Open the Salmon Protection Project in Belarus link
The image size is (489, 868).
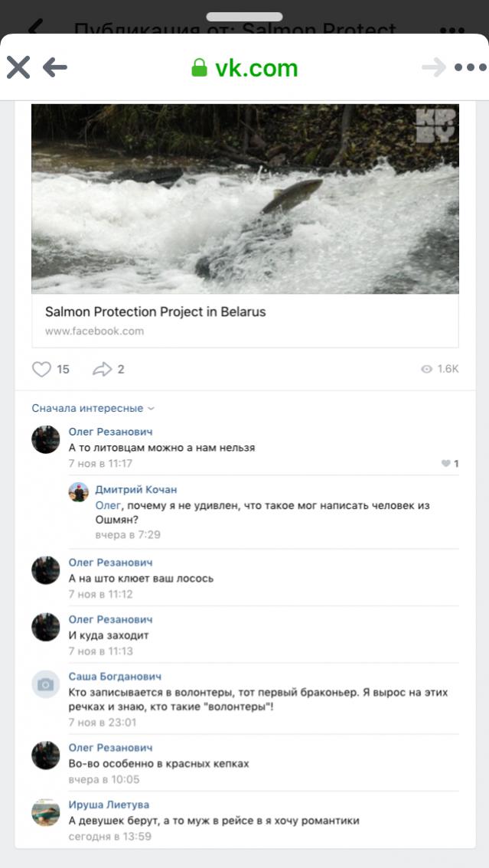[155, 312]
